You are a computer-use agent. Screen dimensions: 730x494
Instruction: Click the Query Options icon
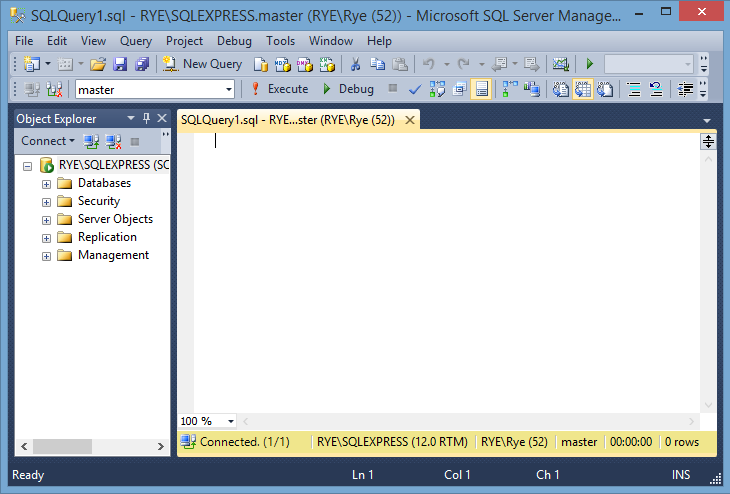click(x=460, y=89)
